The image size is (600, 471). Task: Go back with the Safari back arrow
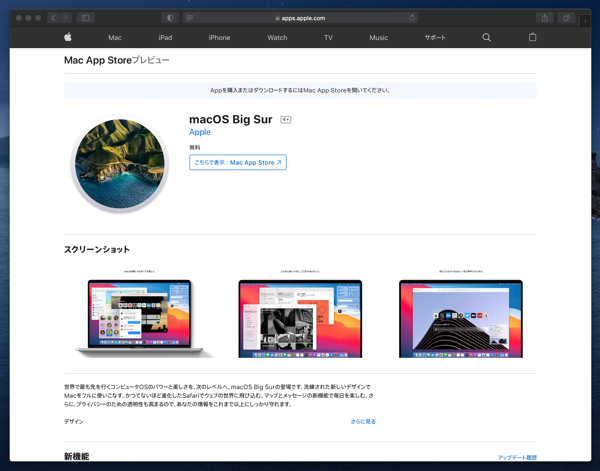point(53,18)
